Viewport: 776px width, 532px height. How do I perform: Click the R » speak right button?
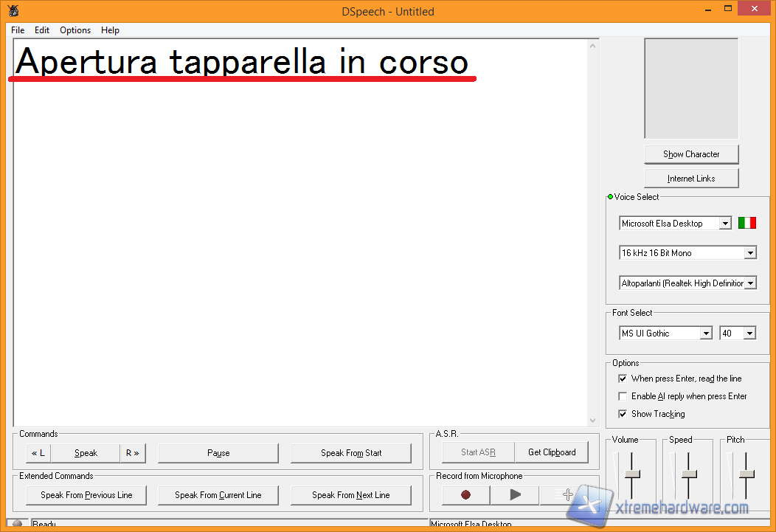(x=132, y=453)
